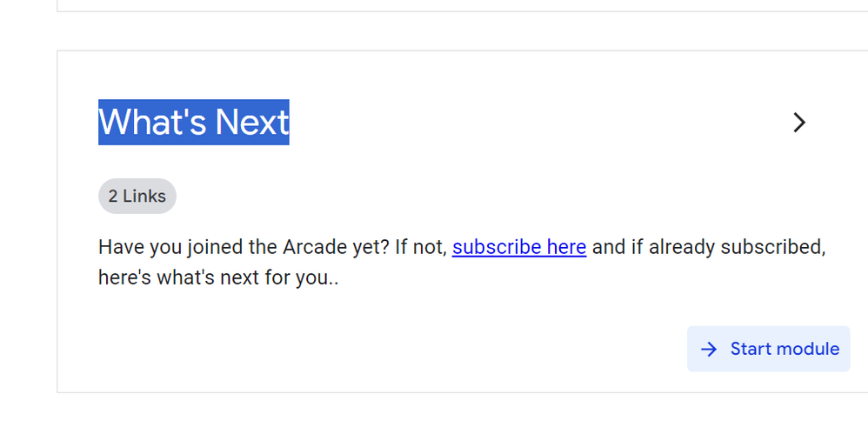Click the word here in the link
Image resolution: width=868 pixels, height=421 pixels.
tap(567, 247)
